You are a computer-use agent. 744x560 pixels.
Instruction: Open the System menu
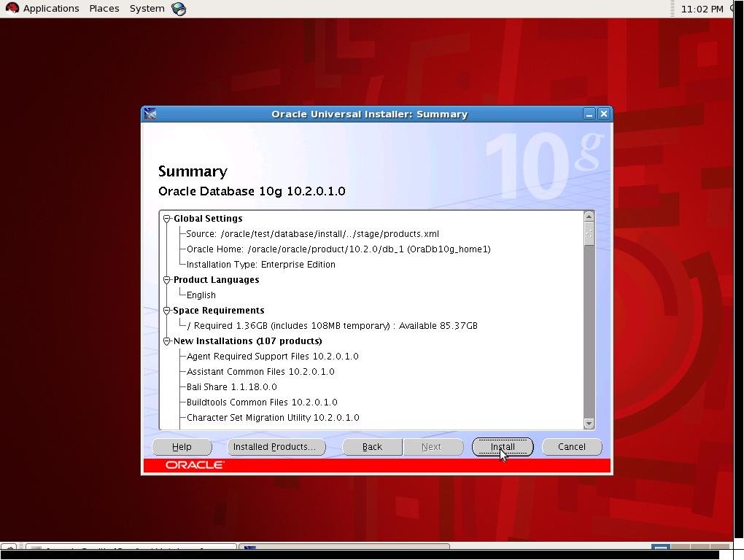tap(147, 9)
